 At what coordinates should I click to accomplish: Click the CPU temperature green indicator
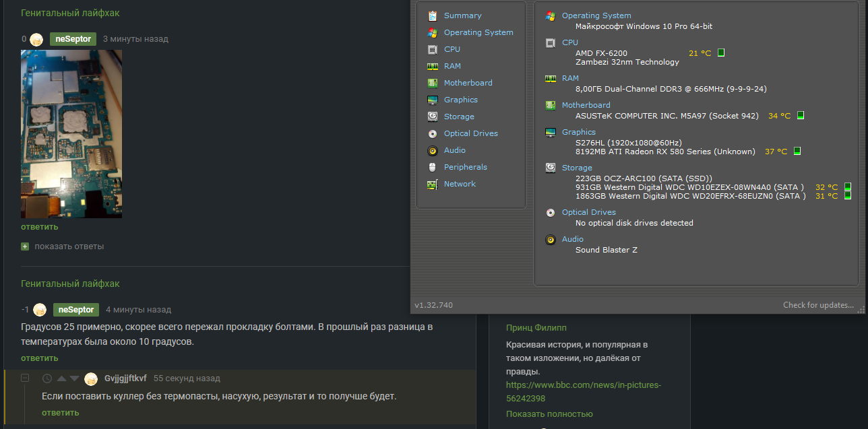(x=721, y=53)
